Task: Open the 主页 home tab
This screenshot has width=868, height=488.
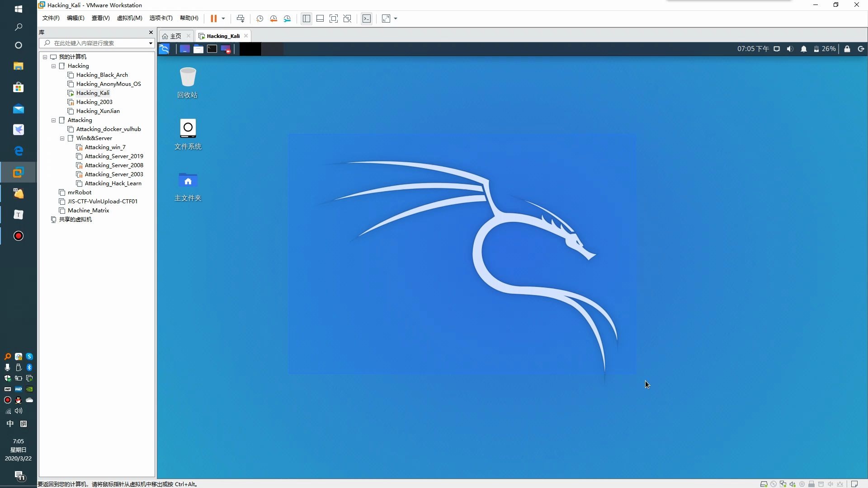Action: 175,36
